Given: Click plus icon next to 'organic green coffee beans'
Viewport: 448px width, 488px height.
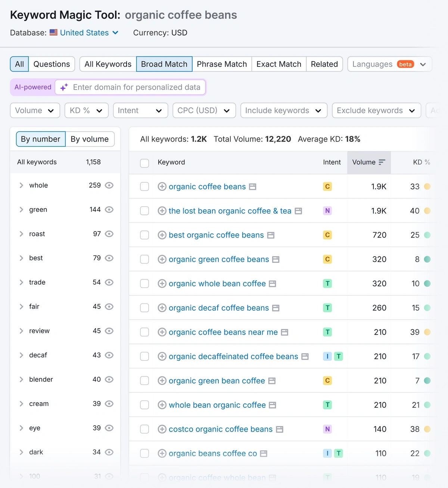Looking at the screenshot, I should click(x=162, y=259).
